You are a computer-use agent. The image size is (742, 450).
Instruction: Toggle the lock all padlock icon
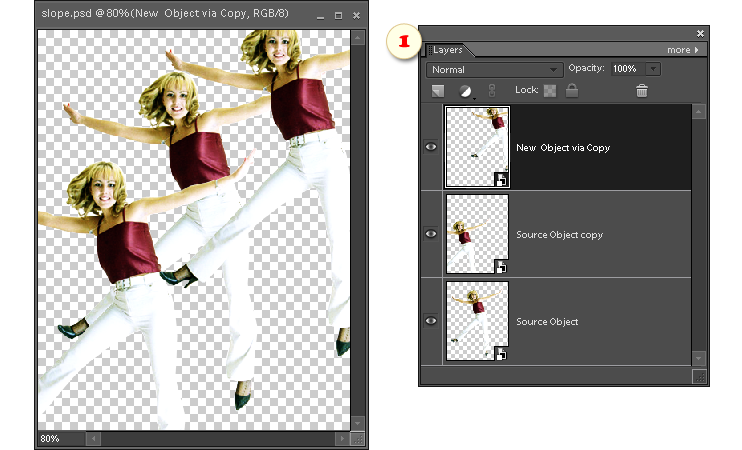[x=572, y=90]
